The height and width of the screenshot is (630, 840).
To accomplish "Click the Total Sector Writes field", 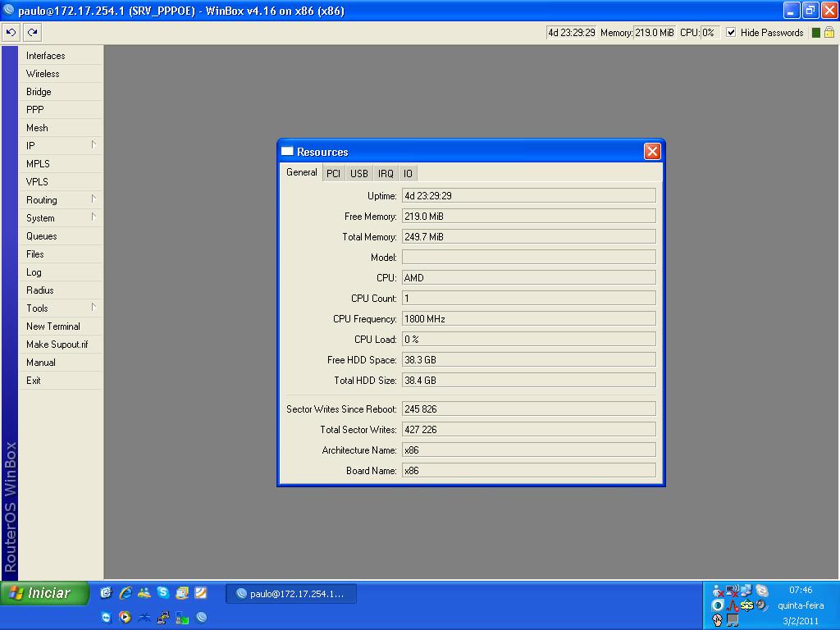I will coord(529,430).
